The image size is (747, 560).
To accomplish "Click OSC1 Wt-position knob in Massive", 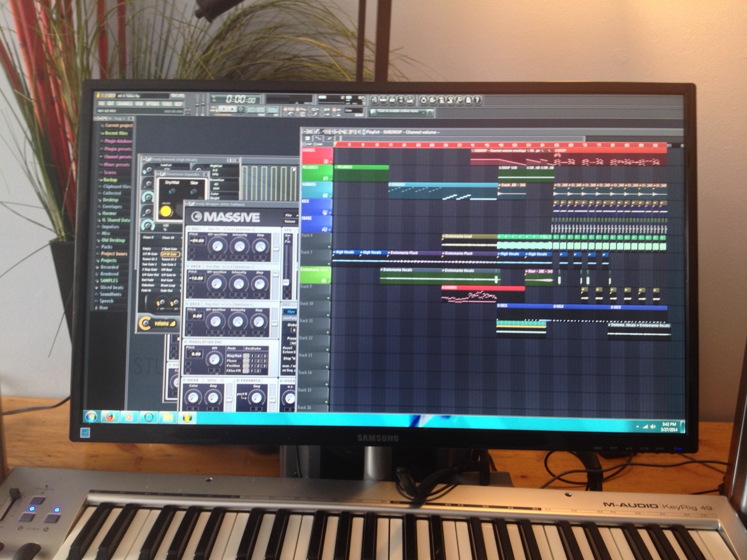I will 217,245.
